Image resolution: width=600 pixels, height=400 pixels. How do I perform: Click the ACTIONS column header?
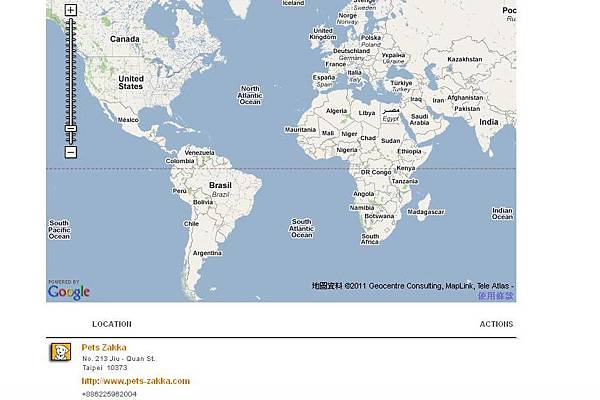coord(496,324)
